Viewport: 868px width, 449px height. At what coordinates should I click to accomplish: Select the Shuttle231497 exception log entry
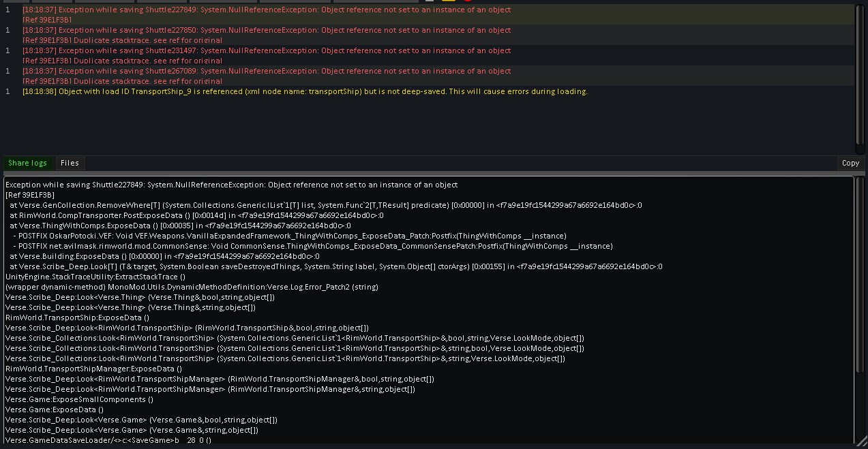[x=428, y=55]
